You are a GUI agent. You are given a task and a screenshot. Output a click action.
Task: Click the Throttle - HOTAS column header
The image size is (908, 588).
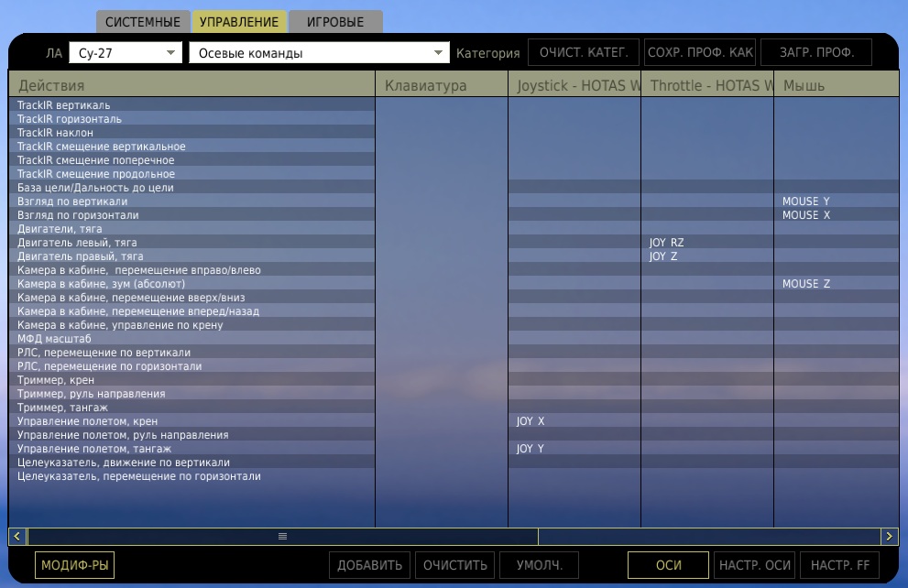point(707,85)
